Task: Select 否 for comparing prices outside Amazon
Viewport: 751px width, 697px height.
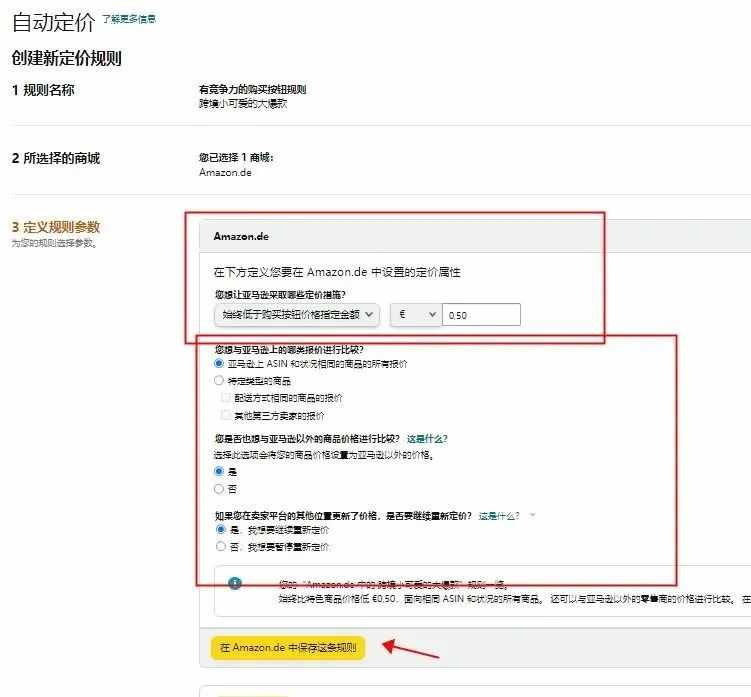Action: click(x=219, y=489)
